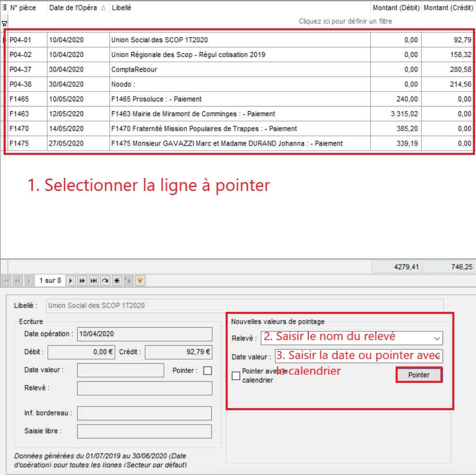This screenshot has width=476, height=475.
Task: Open the Date valeur dropdown in pointage
Action: (x=437, y=356)
